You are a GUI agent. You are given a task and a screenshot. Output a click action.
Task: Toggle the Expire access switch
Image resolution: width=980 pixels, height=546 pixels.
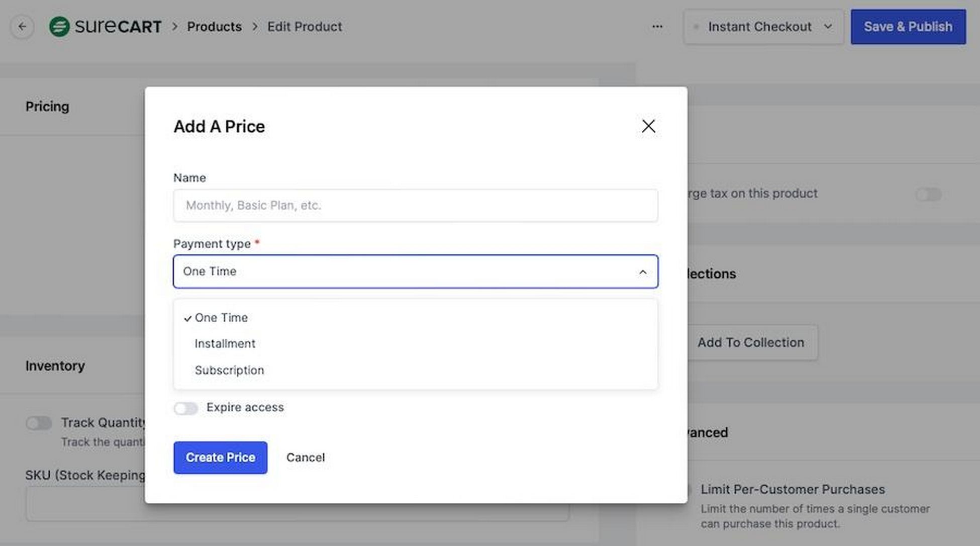tap(185, 408)
